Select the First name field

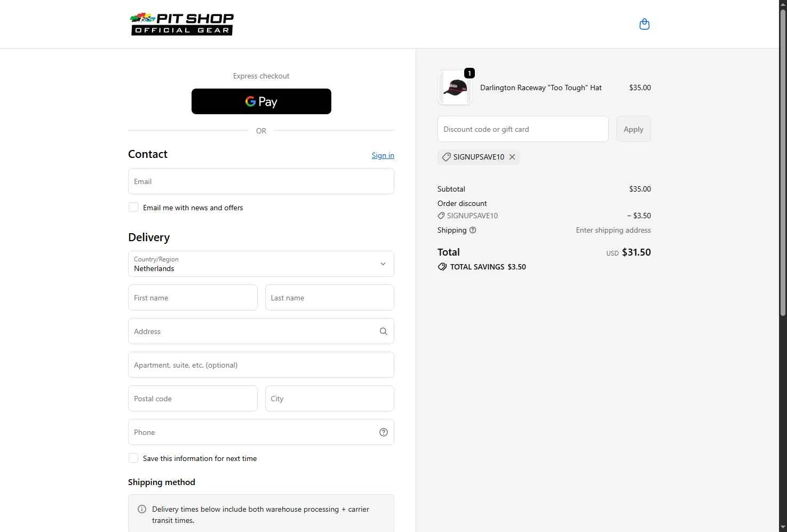[193, 298]
